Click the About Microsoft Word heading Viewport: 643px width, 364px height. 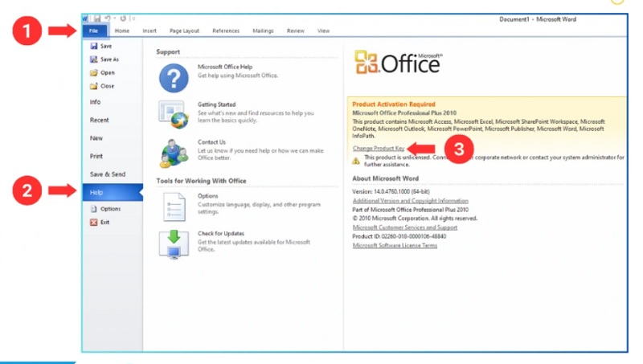click(x=386, y=178)
